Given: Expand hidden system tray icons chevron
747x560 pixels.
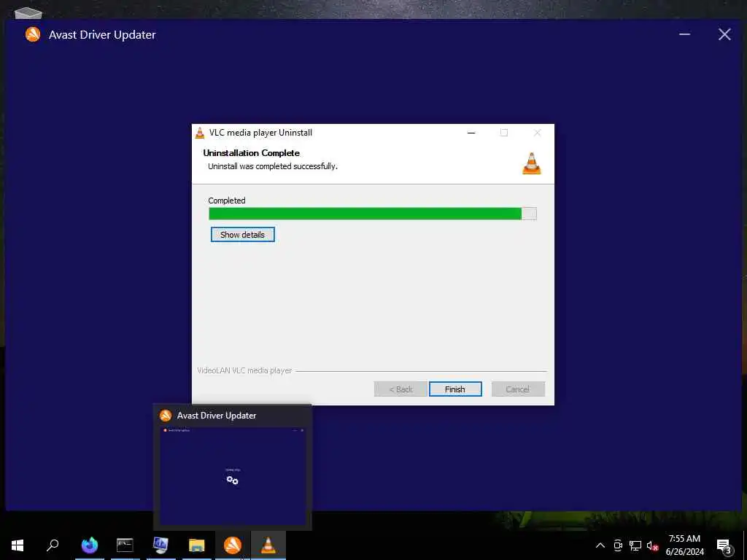Looking at the screenshot, I should pyautogui.click(x=600, y=545).
